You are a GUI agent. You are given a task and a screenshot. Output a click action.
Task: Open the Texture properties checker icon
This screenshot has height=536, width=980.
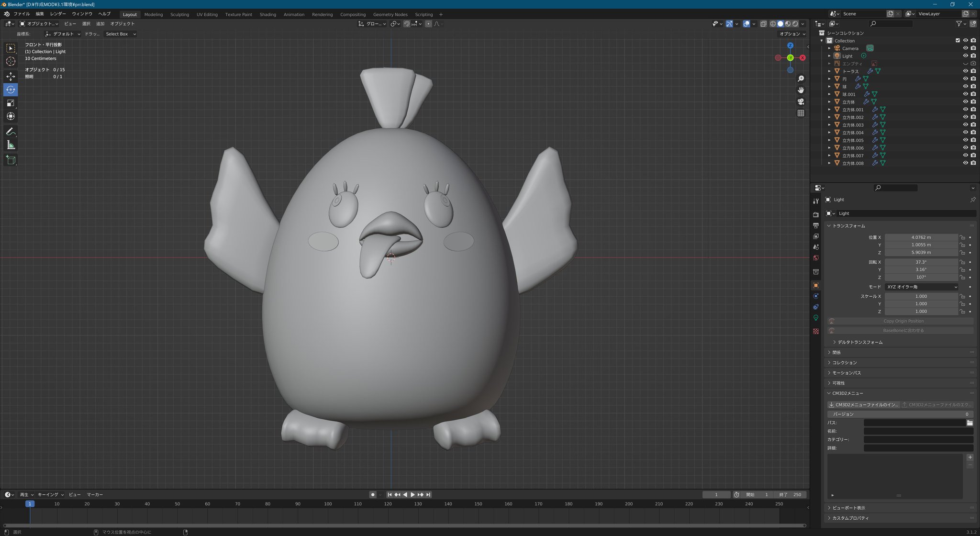pos(816,331)
